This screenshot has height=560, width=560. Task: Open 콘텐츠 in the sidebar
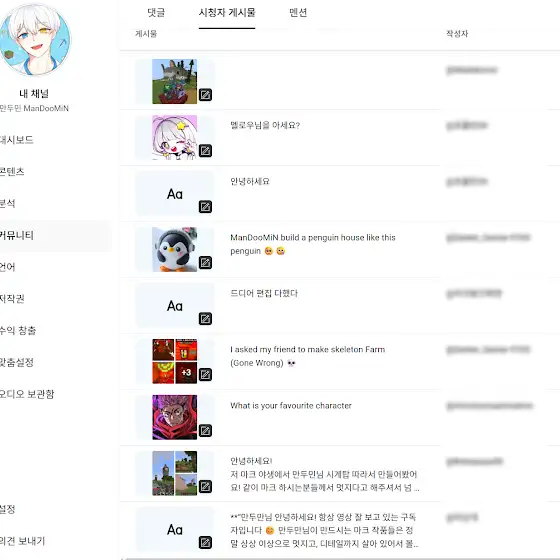pyautogui.click(x=12, y=171)
